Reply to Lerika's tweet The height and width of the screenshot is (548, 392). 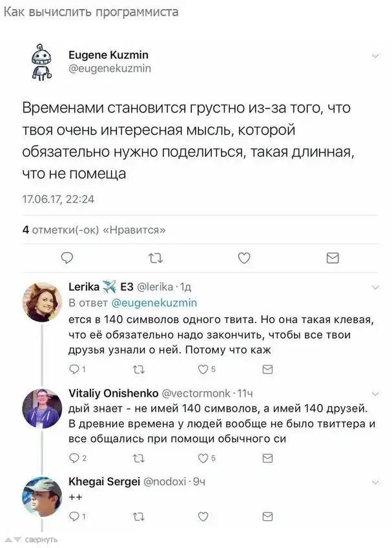click(74, 369)
